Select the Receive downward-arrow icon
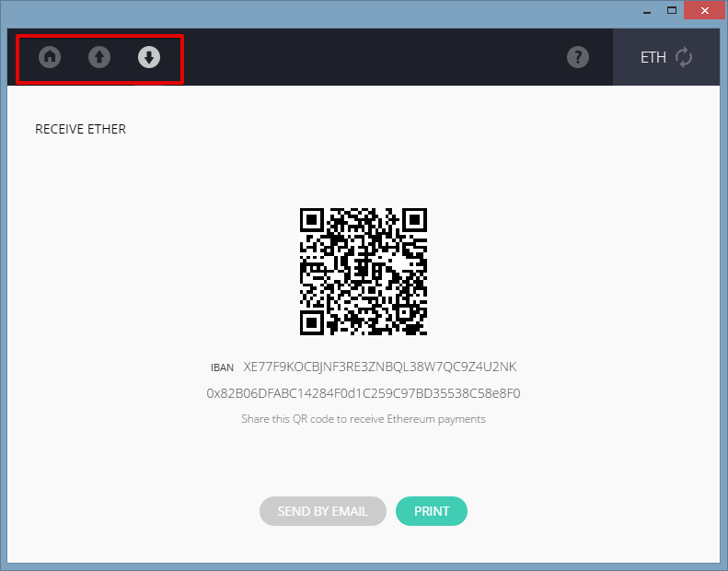This screenshot has height=571, width=728. [x=149, y=57]
